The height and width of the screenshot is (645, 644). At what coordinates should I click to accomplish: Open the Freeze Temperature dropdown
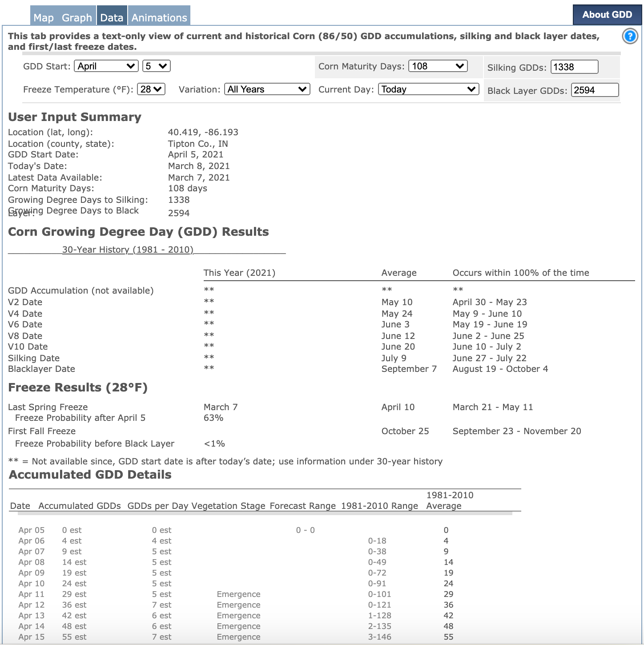(151, 89)
